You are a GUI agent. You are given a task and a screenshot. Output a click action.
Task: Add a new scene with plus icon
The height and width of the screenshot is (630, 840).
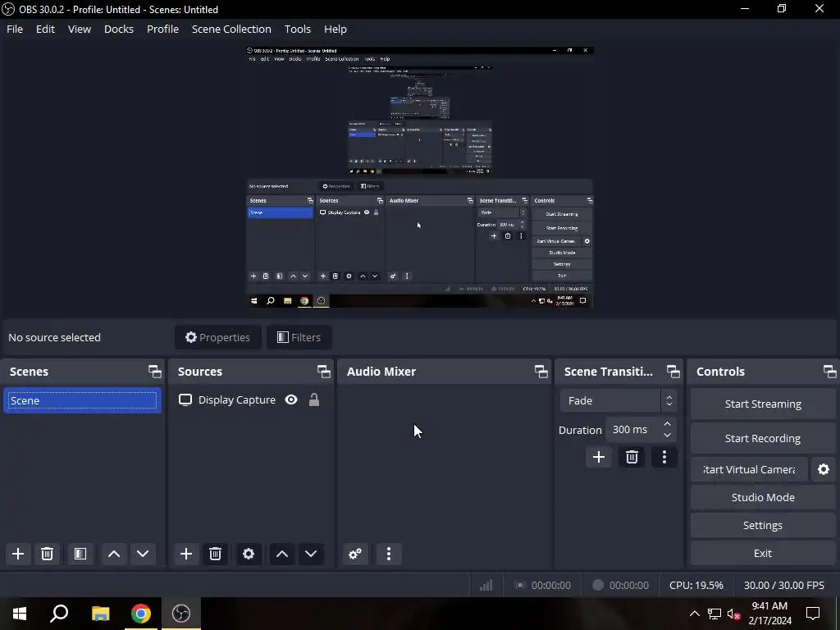[18, 554]
